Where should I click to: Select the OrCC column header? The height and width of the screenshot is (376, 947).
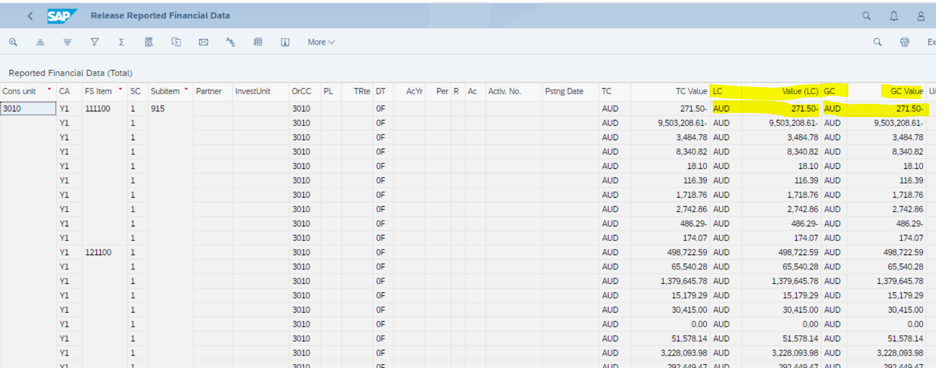coord(305,91)
